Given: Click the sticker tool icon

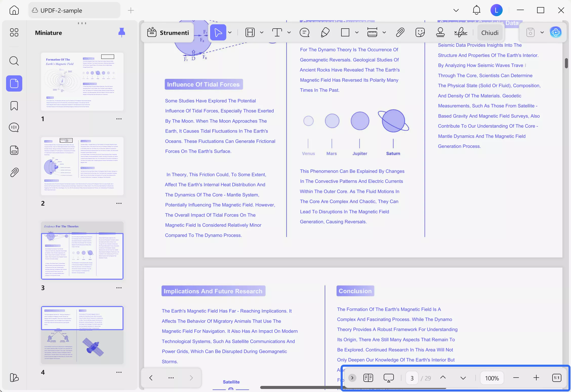Looking at the screenshot, I should pyautogui.click(x=420, y=32).
